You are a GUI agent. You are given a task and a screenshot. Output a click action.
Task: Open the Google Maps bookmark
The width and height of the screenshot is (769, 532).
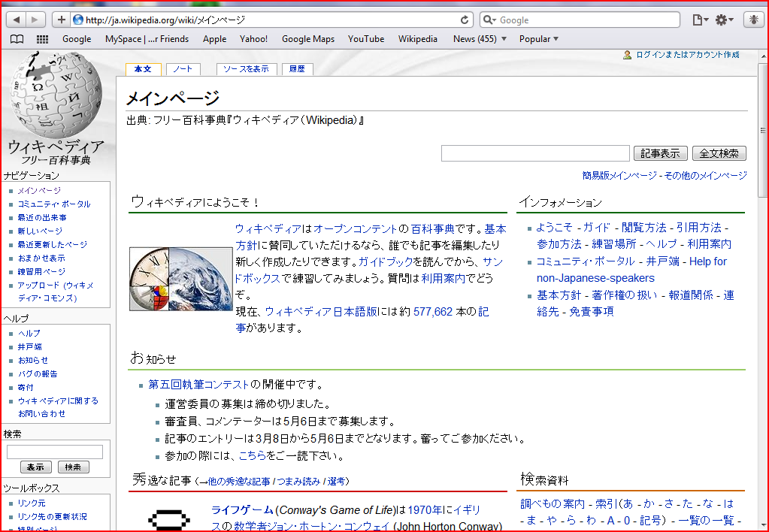point(308,39)
